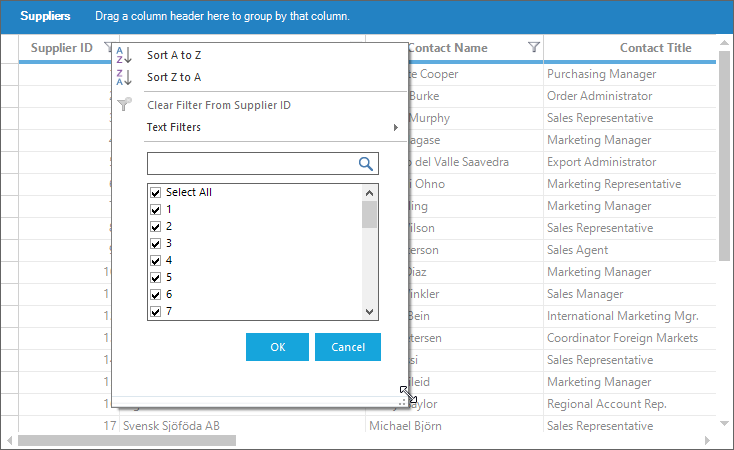This screenshot has width=734, height=450.
Task: Click the popup resize grip corner
Action: click(x=402, y=402)
